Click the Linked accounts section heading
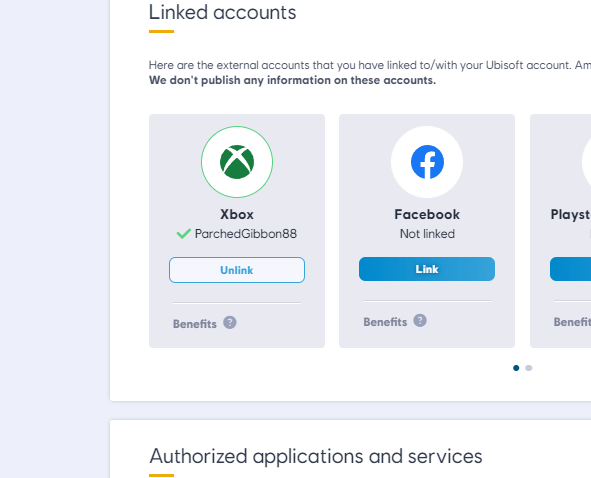591x478 pixels. [x=222, y=12]
